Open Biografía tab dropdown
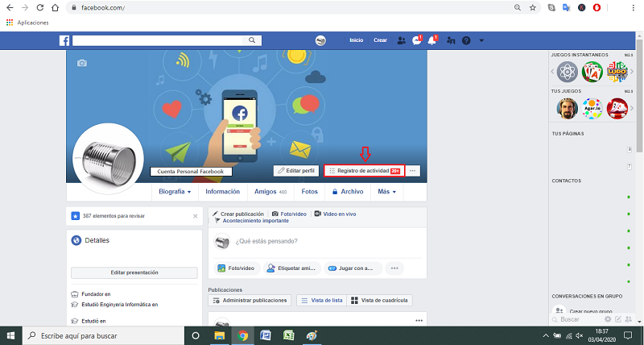This screenshot has width=644, height=345. (x=175, y=192)
